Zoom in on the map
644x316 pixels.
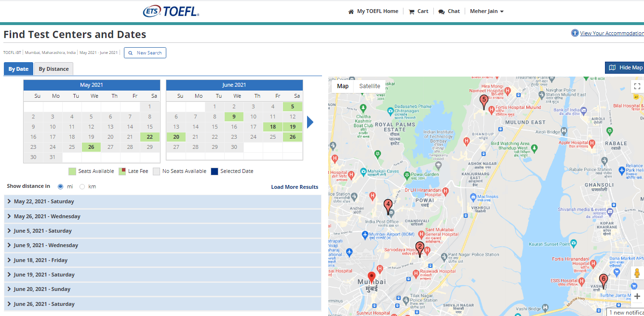click(637, 296)
